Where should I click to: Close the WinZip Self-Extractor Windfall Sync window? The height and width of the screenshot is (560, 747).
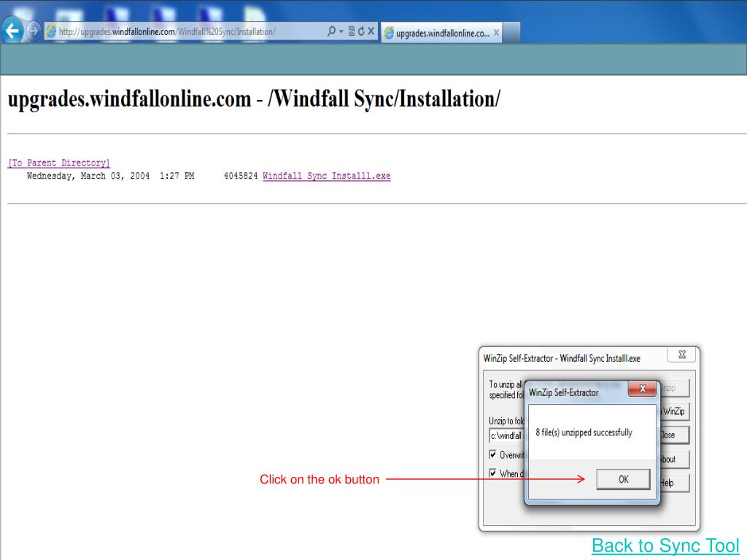(682, 354)
